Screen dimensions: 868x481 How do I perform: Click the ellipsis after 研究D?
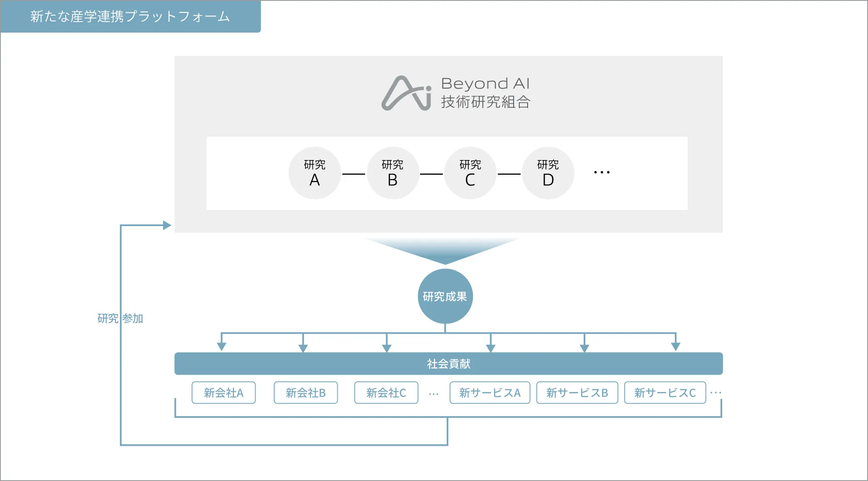pos(602,172)
